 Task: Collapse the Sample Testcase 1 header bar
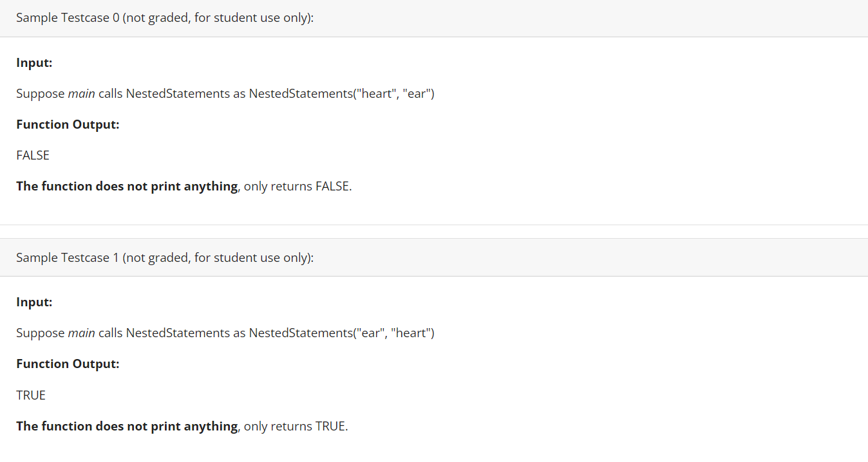(x=434, y=257)
